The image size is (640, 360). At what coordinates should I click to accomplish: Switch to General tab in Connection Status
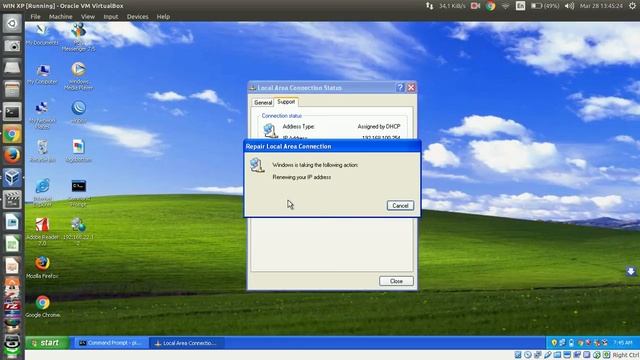click(x=263, y=102)
